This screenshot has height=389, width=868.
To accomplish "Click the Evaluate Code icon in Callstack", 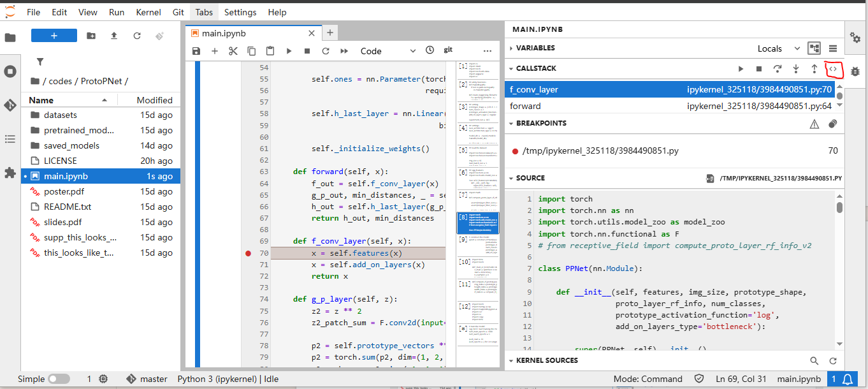I will pyautogui.click(x=832, y=68).
